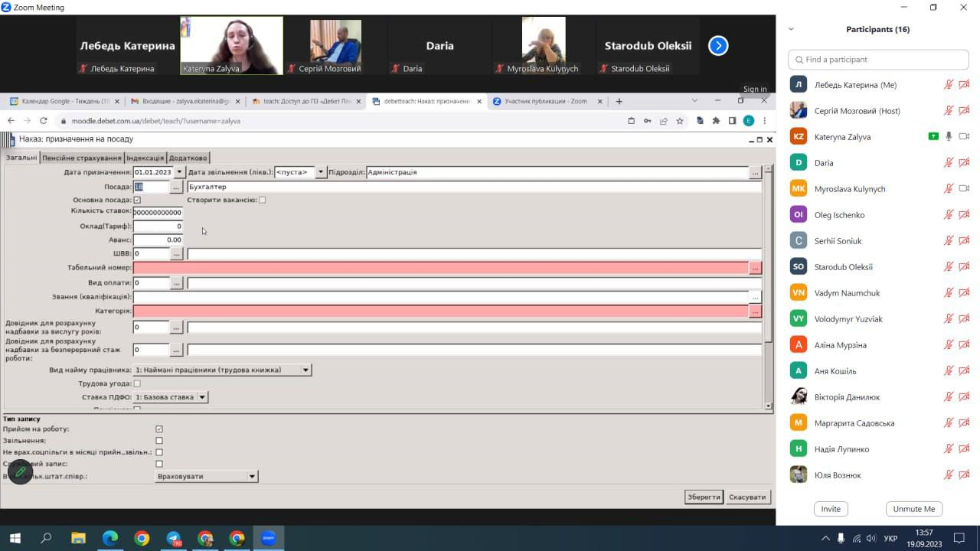Open the Ставка ПДФО dropdown
The width and height of the screenshot is (980, 551).
click(202, 397)
